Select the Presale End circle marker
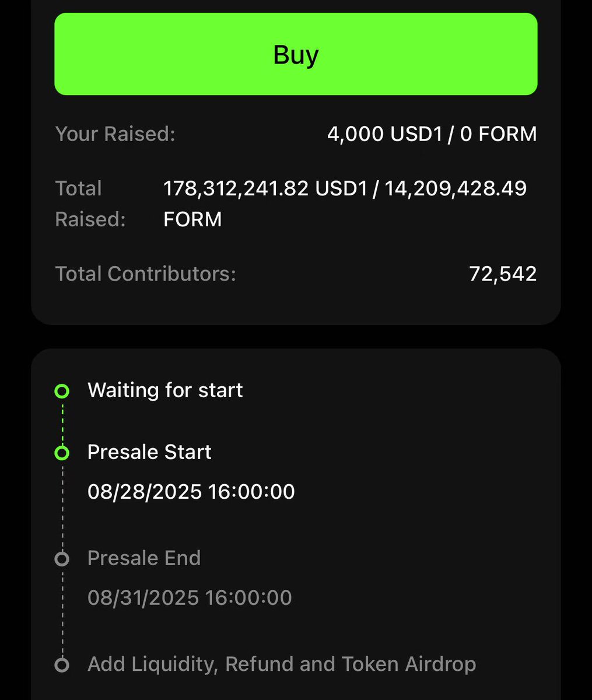 62,559
